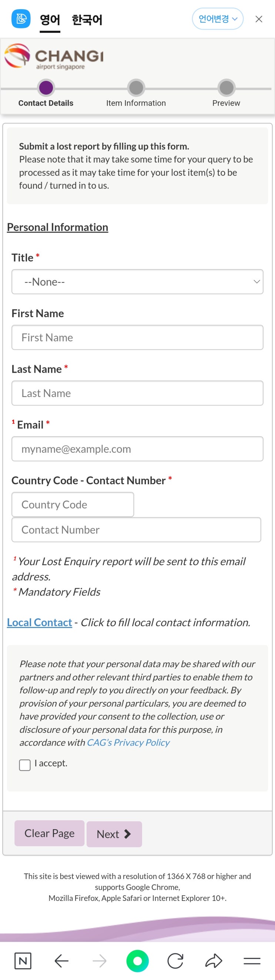The height and width of the screenshot is (980, 275).
Task: Open the Local Contact link
Action: tap(40, 623)
